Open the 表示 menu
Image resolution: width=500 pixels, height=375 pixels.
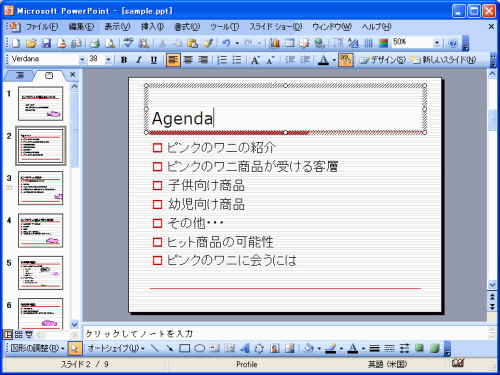(117, 27)
